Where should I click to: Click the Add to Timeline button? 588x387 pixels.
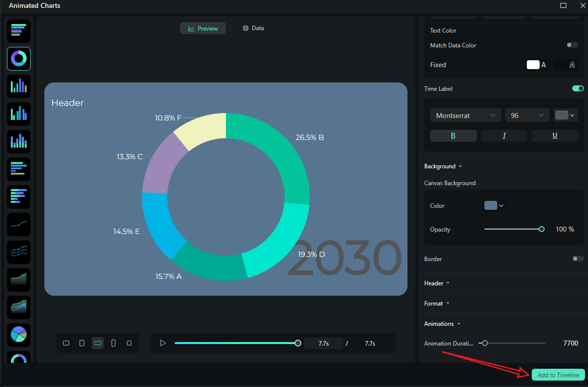click(558, 375)
